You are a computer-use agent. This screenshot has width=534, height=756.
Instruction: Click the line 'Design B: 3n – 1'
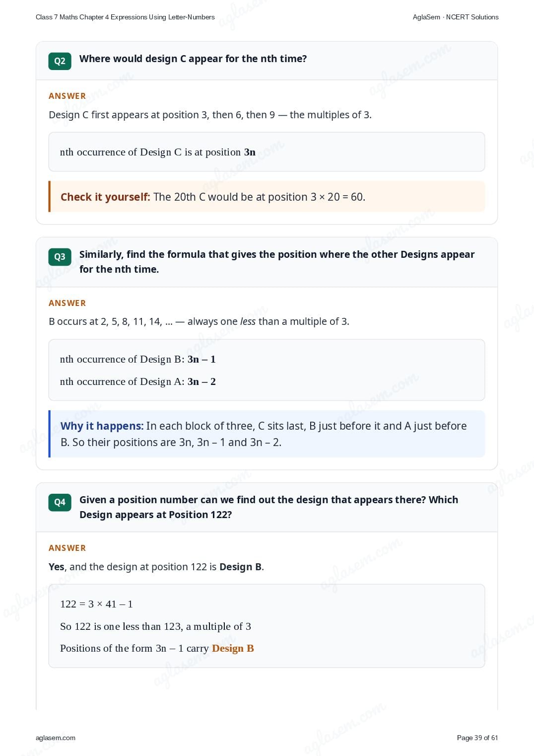138,359
